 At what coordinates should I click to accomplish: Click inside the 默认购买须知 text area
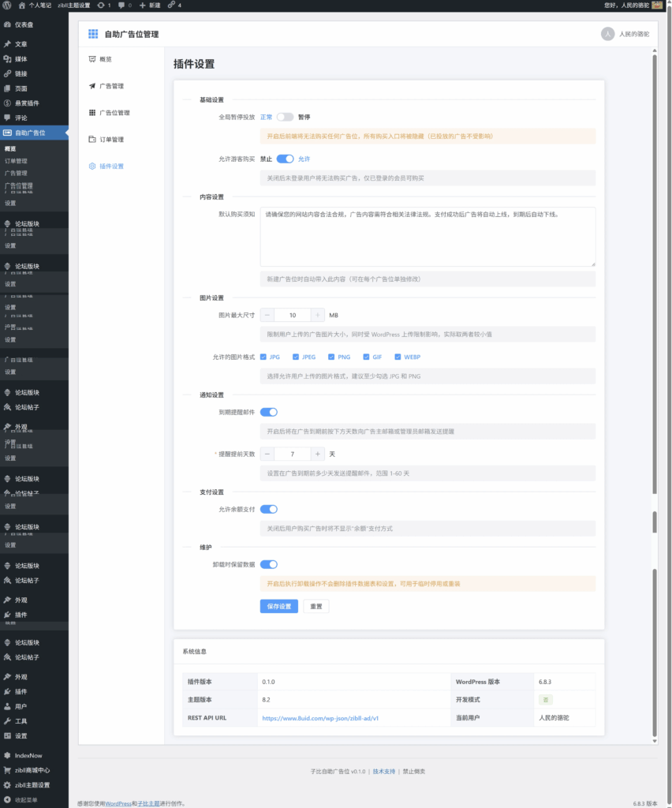pyautogui.click(x=427, y=237)
